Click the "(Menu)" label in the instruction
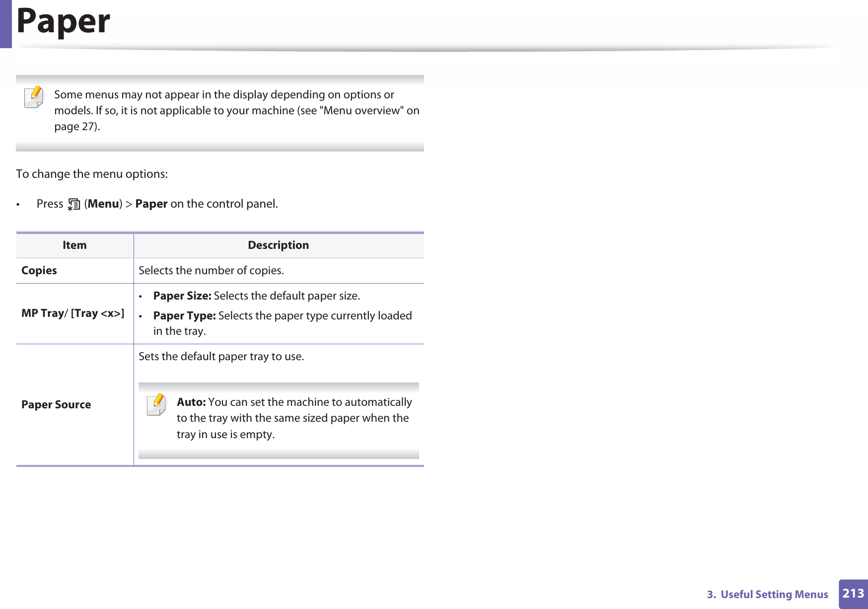The height and width of the screenshot is (609, 868). 103,204
